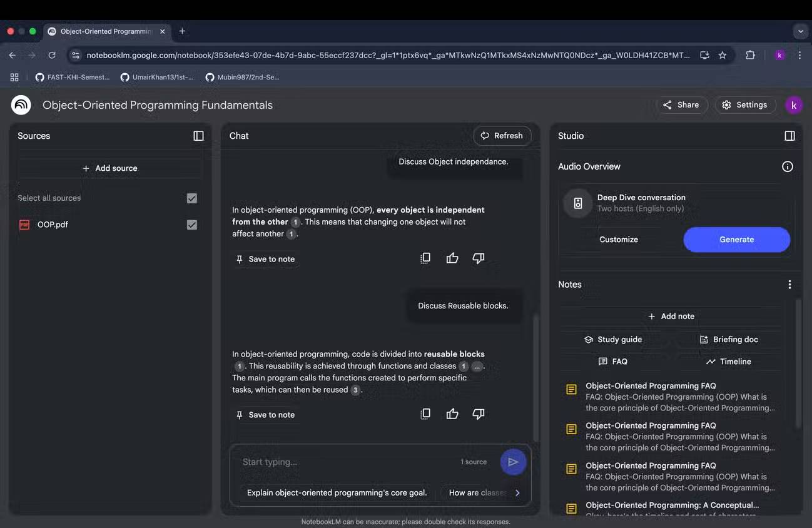Open Chrome three-dot menu
Viewport: 812px width, 528px height.
(799, 55)
